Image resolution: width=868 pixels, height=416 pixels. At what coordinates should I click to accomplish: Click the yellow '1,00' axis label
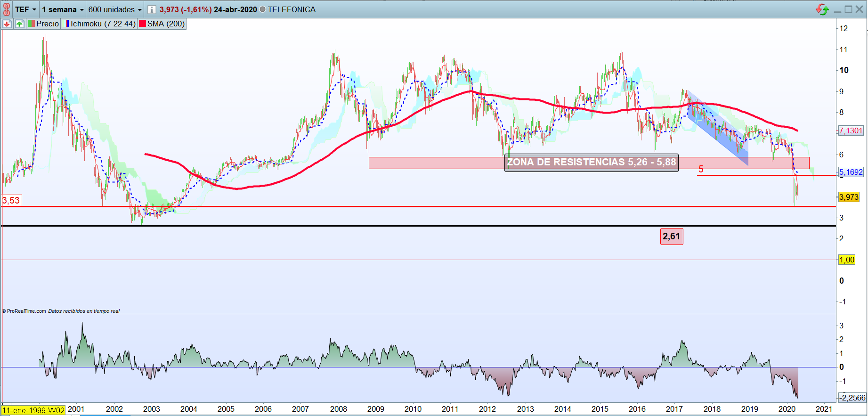pyautogui.click(x=847, y=260)
